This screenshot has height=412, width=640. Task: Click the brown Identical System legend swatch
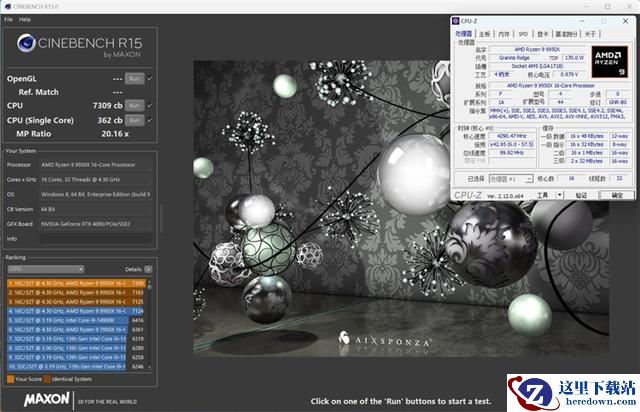pos(47,379)
